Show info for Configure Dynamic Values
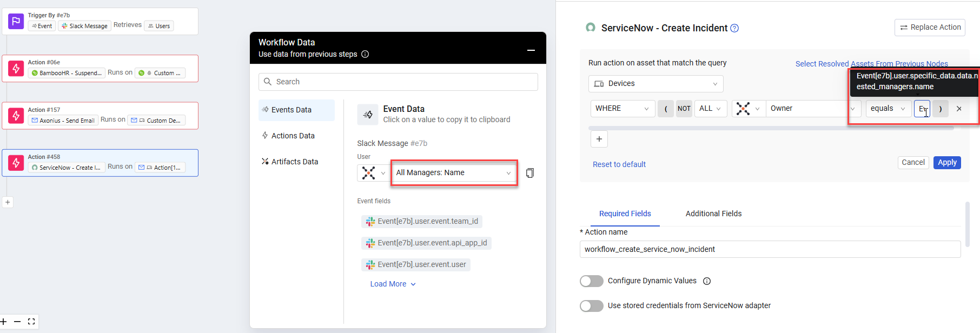980x333 pixels. pyautogui.click(x=707, y=281)
